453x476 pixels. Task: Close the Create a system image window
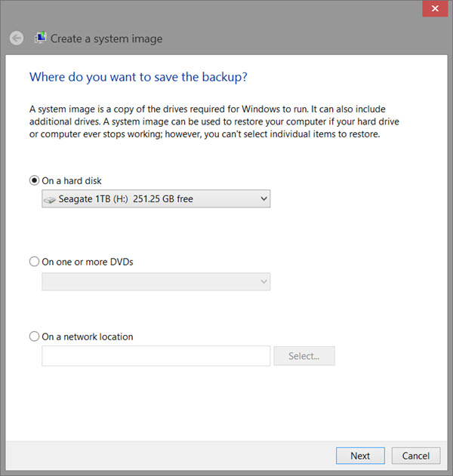tap(435, 8)
